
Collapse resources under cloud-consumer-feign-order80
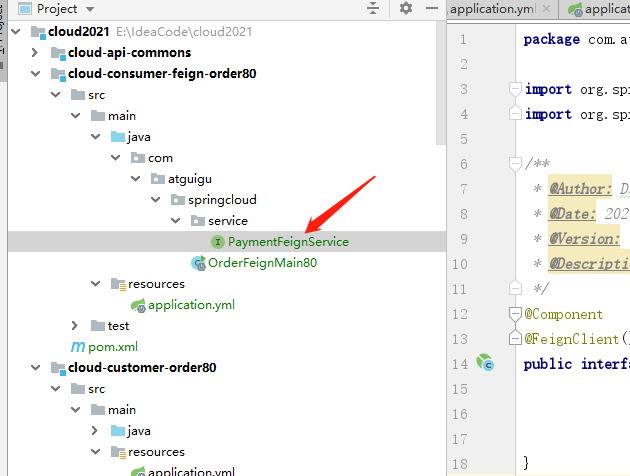96,284
